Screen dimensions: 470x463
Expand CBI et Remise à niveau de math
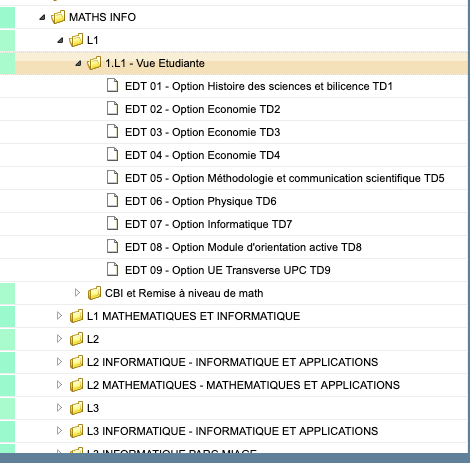77,293
